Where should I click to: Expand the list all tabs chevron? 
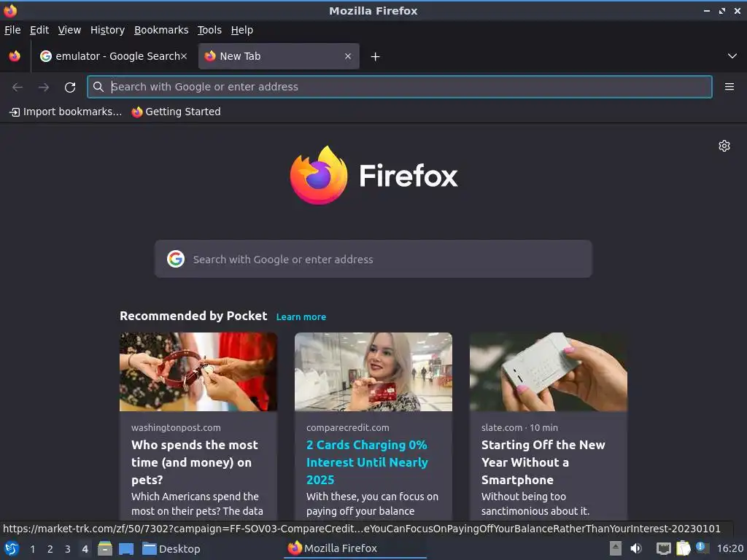pos(732,56)
